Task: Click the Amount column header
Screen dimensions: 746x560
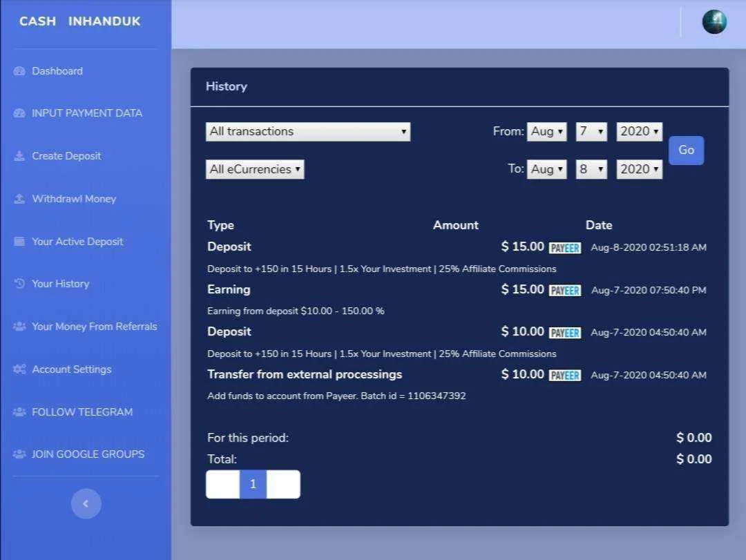Action: click(x=456, y=225)
